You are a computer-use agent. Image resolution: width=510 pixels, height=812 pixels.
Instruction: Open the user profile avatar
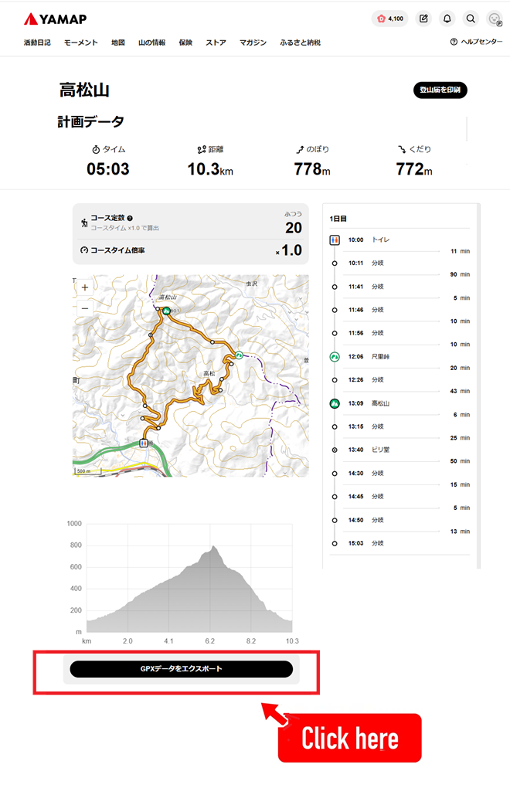pos(495,19)
